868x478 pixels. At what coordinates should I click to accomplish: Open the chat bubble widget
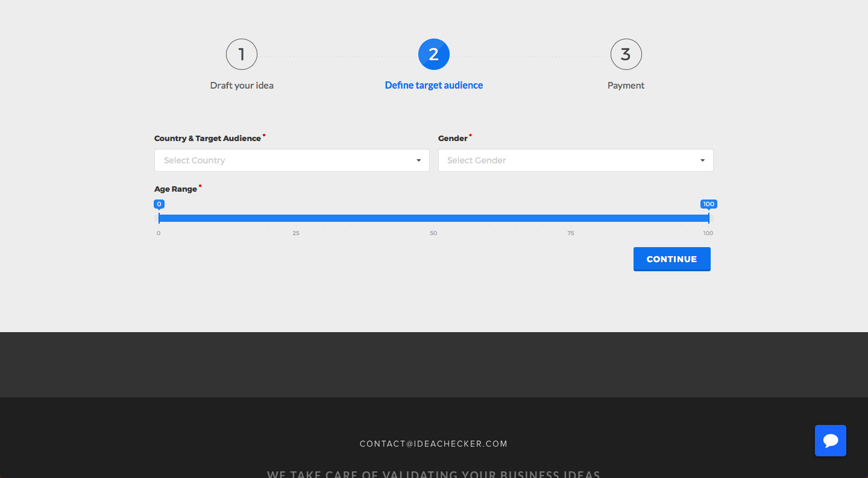pos(830,441)
